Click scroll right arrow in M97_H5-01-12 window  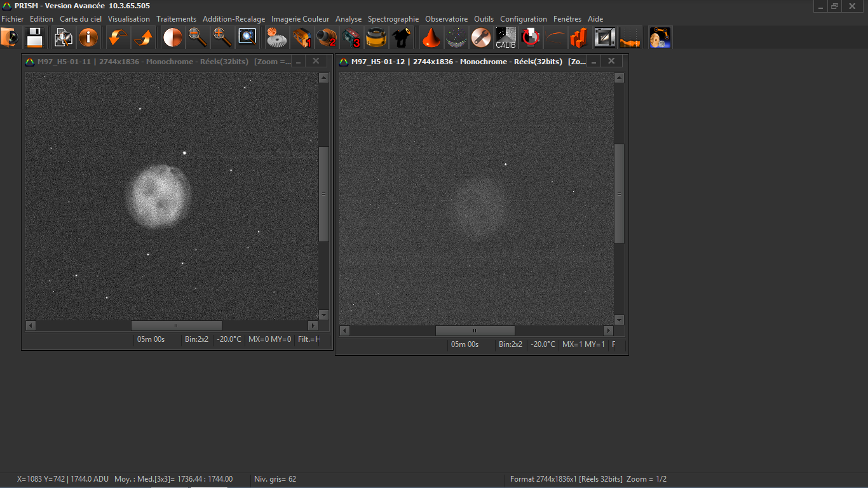608,331
